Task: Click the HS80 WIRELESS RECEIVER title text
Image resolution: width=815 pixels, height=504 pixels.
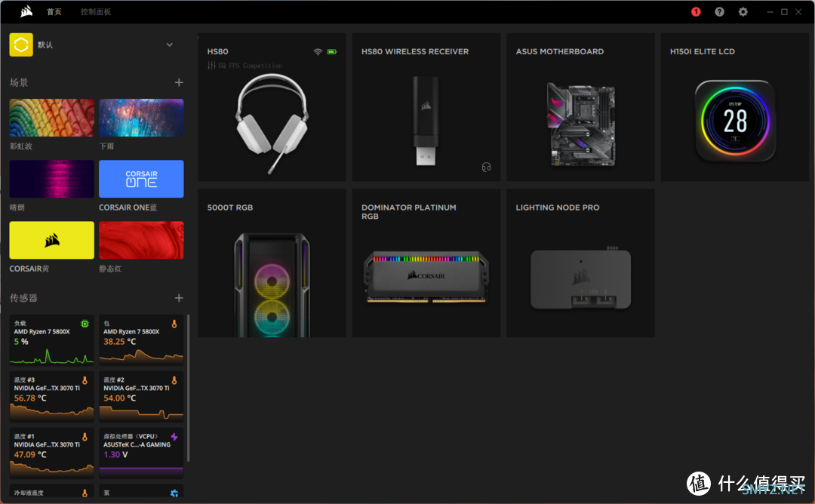Action: coord(415,51)
